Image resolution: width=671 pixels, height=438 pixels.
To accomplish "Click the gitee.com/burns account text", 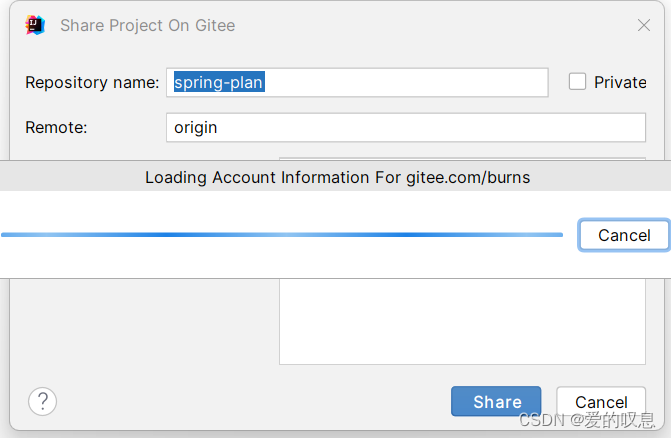I will tap(467, 177).
